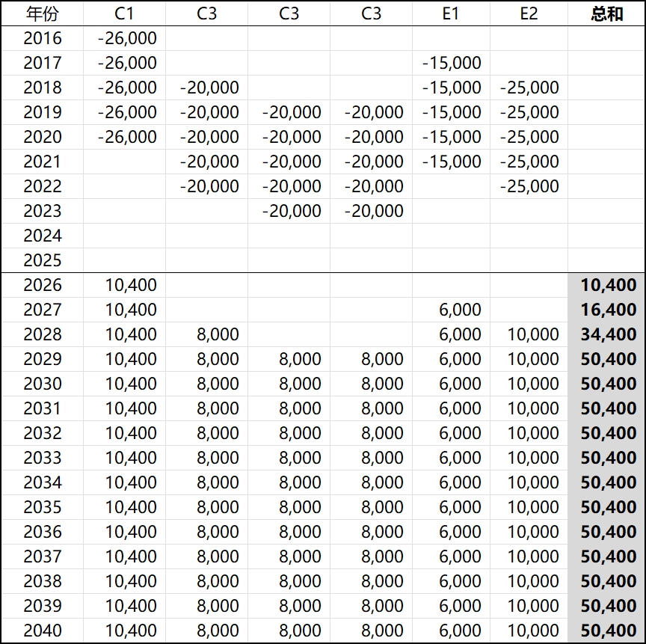Click the -15,000 value in row 2017
The height and width of the screenshot is (644, 646).
[x=452, y=63]
